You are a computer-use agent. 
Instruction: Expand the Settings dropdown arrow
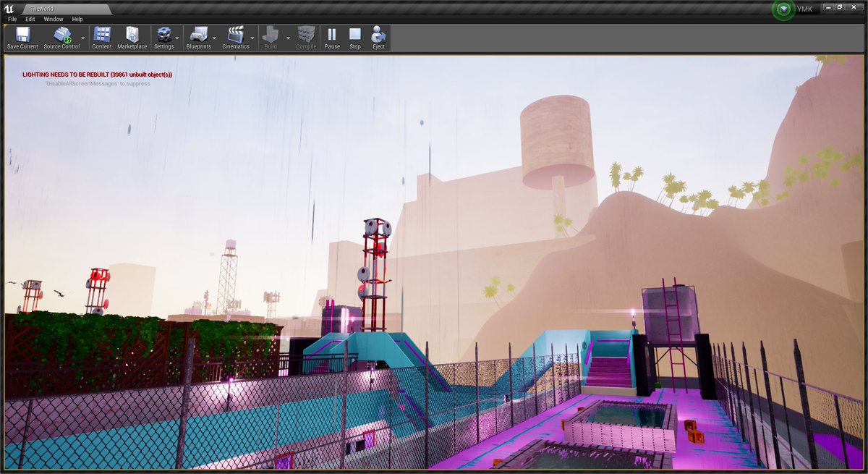click(177, 38)
